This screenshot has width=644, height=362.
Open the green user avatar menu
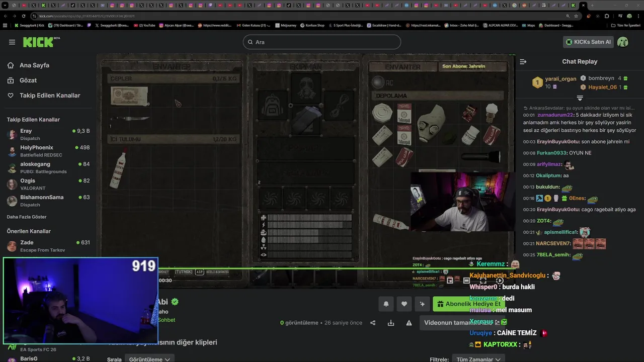[623, 42]
